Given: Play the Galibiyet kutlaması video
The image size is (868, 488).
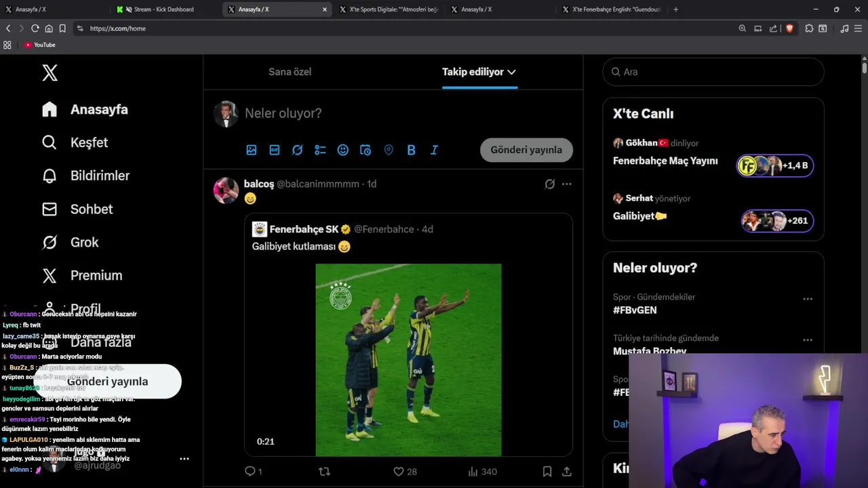Looking at the screenshot, I should click(x=408, y=360).
